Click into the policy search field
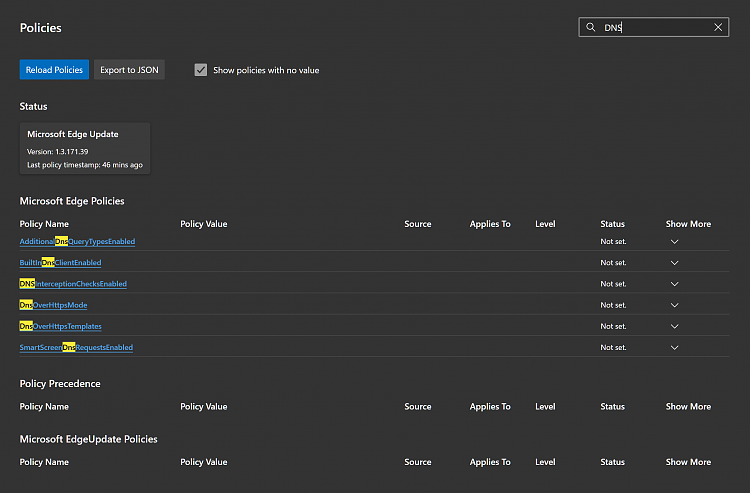Viewport: 750px width, 493px height. coord(653,27)
